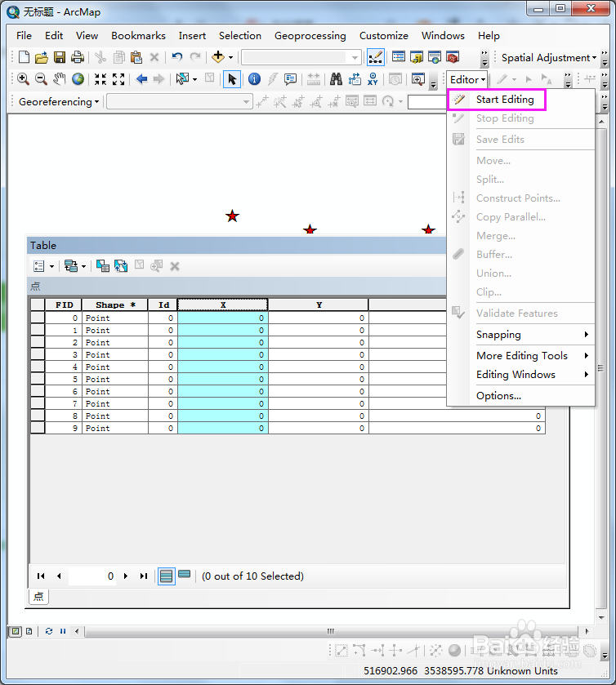Open the Selection menu

(240, 36)
